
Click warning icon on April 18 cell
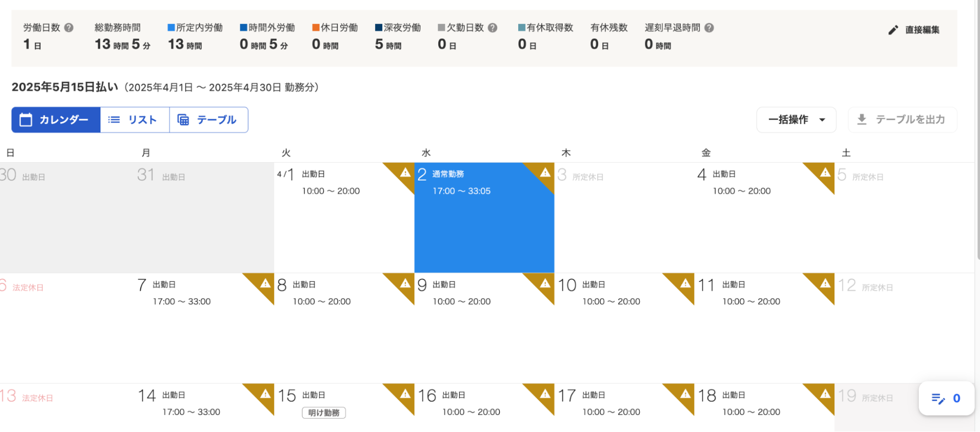pyautogui.click(x=825, y=393)
